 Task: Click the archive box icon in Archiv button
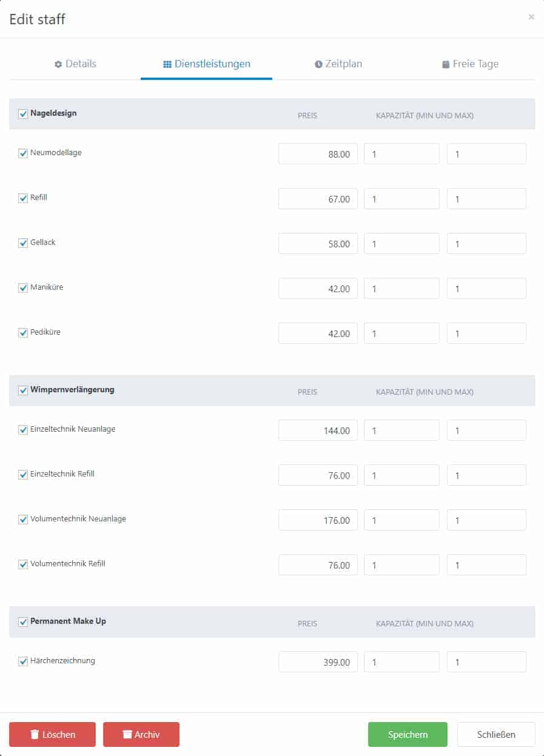point(127,734)
